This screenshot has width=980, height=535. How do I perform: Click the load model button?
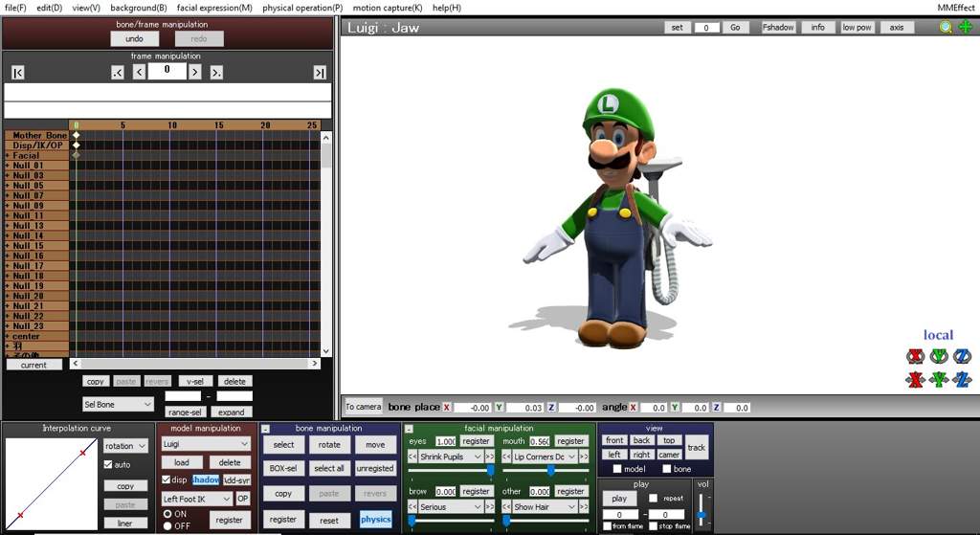[x=182, y=462]
